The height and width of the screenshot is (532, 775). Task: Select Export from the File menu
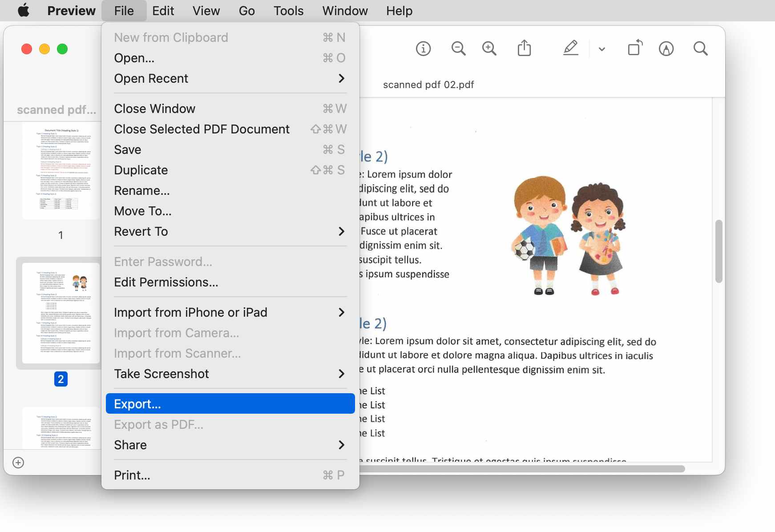point(137,403)
